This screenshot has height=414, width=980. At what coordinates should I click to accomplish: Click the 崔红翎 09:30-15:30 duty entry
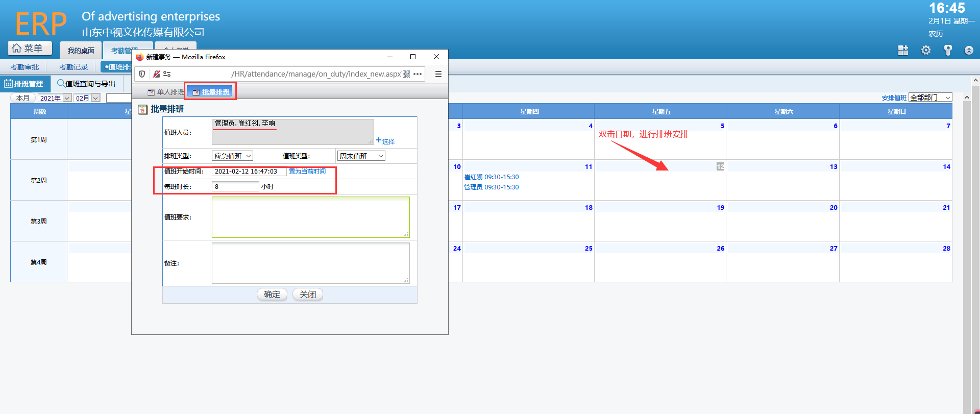pos(492,177)
